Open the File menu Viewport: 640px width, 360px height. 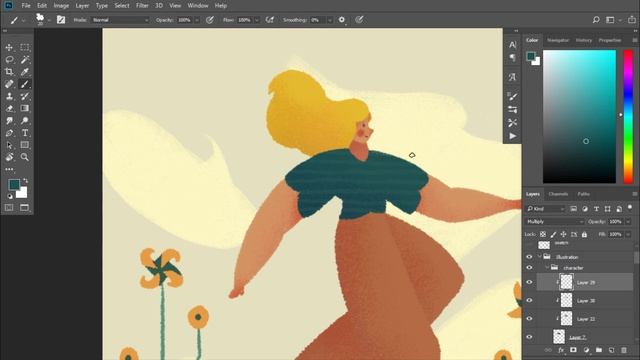click(x=26, y=6)
